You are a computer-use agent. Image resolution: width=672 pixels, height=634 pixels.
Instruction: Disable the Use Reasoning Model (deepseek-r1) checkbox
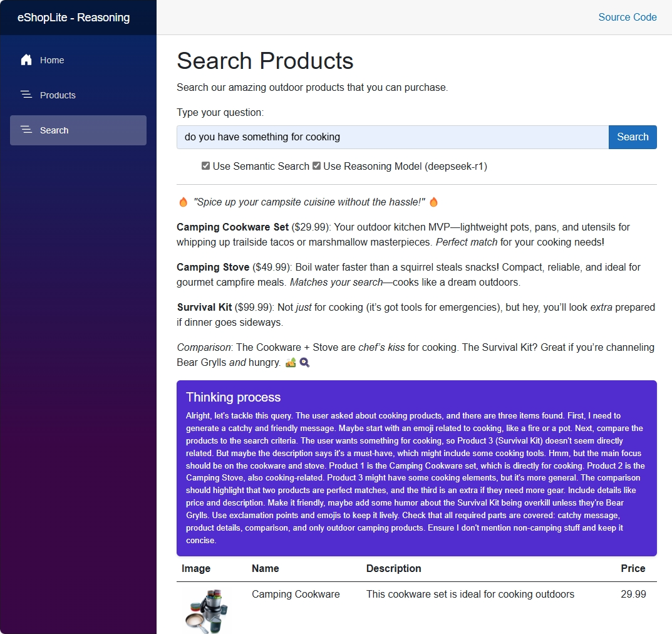point(316,165)
